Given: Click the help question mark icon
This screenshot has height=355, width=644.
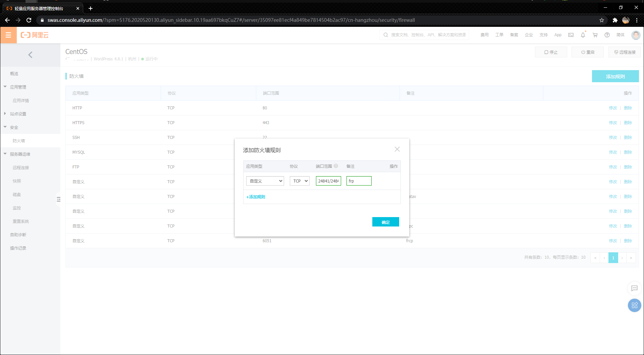Looking at the screenshot, I should coord(607,35).
